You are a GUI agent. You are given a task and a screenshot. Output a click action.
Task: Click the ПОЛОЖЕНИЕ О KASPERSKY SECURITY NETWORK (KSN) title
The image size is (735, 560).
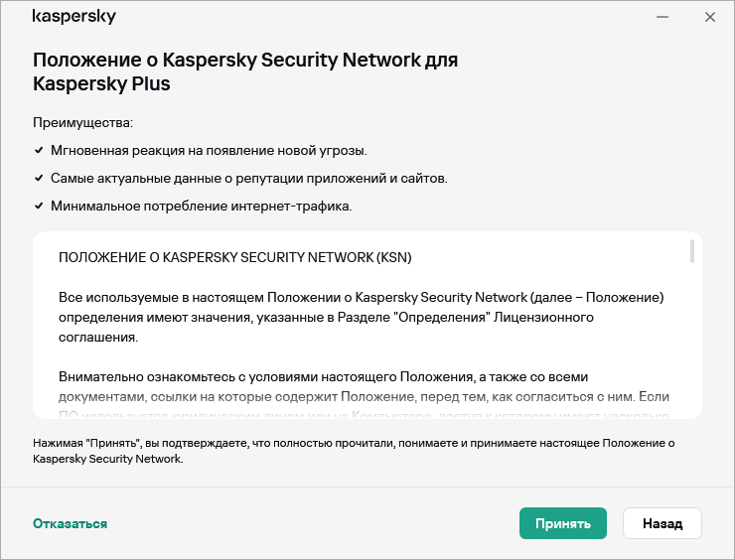[234, 257]
